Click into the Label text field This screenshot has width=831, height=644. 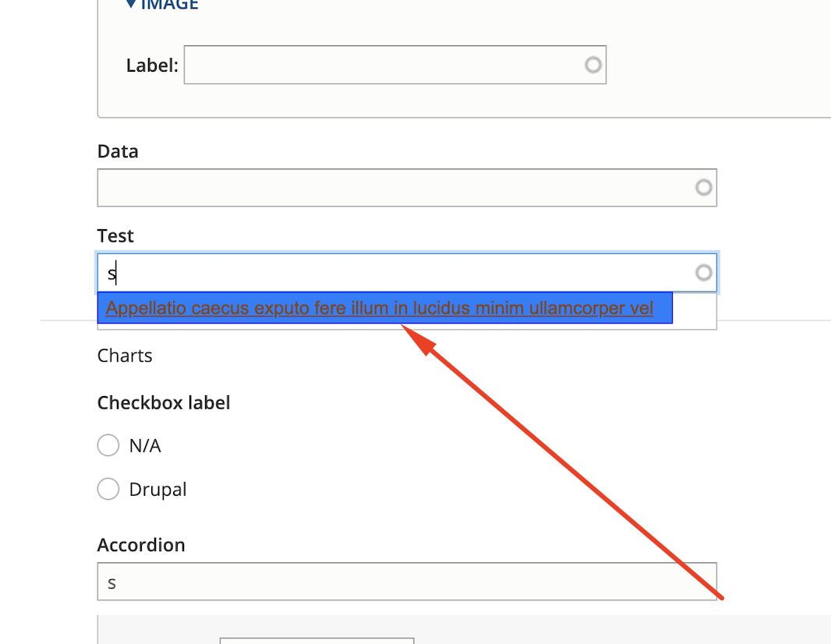(x=382, y=65)
